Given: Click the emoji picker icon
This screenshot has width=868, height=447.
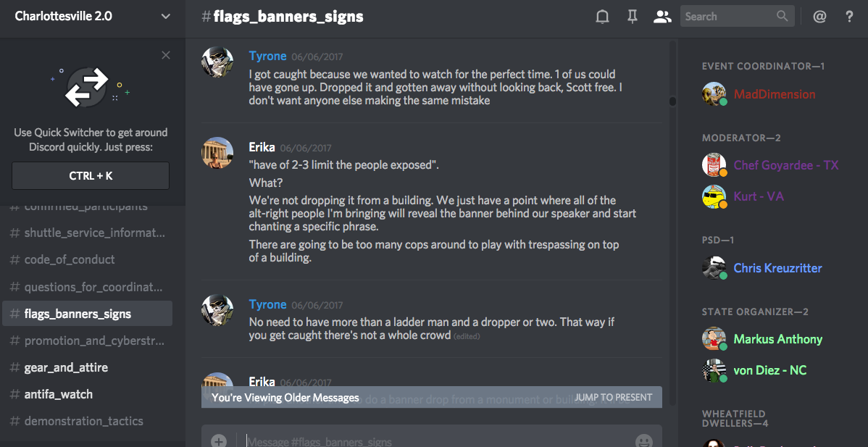Looking at the screenshot, I should click(643, 440).
